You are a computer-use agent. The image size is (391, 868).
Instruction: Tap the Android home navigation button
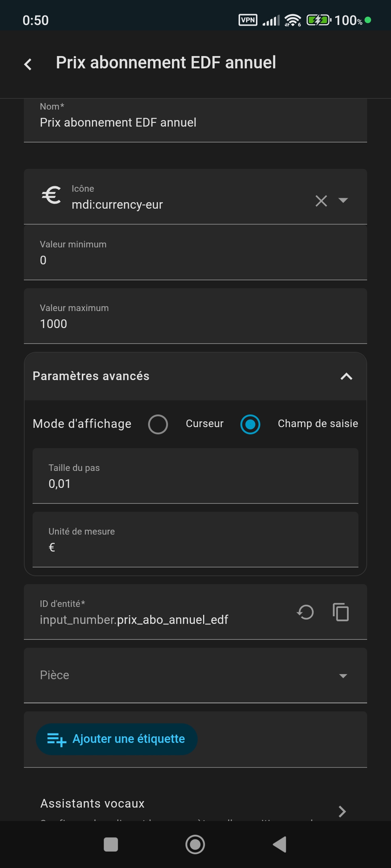tap(195, 844)
